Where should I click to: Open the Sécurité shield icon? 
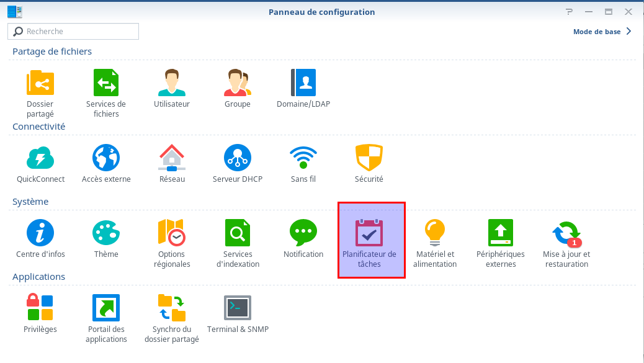click(x=369, y=158)
